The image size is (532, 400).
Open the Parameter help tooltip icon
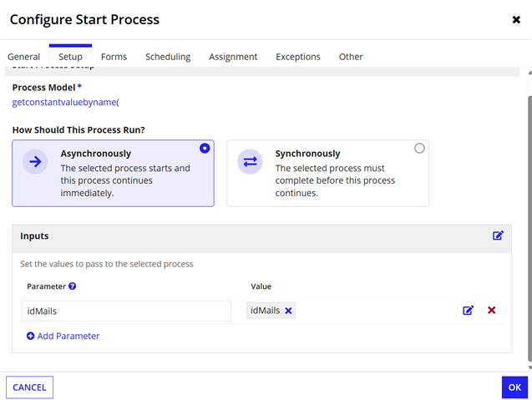(73, 286)
